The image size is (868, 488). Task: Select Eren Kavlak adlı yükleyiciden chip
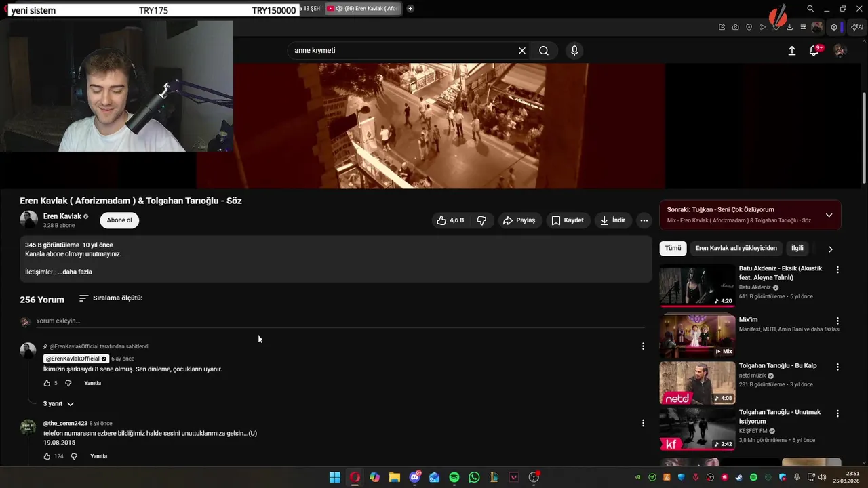point(736,249)
